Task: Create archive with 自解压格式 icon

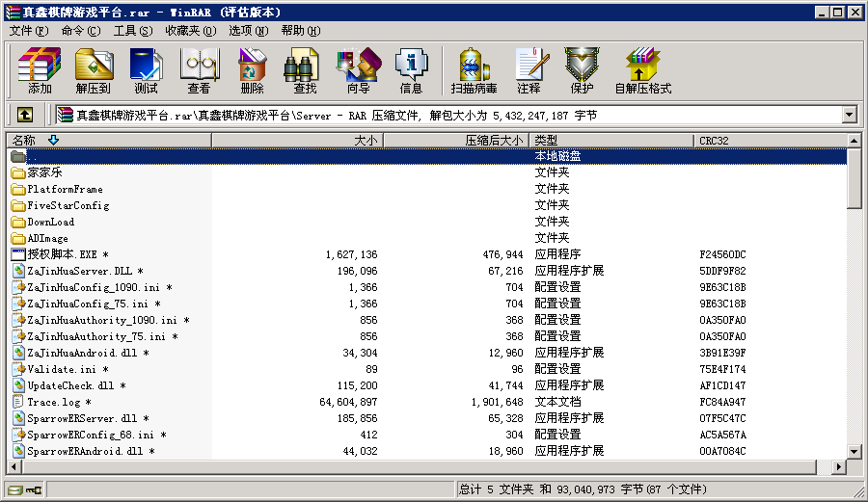Action: tap(642, 70)
